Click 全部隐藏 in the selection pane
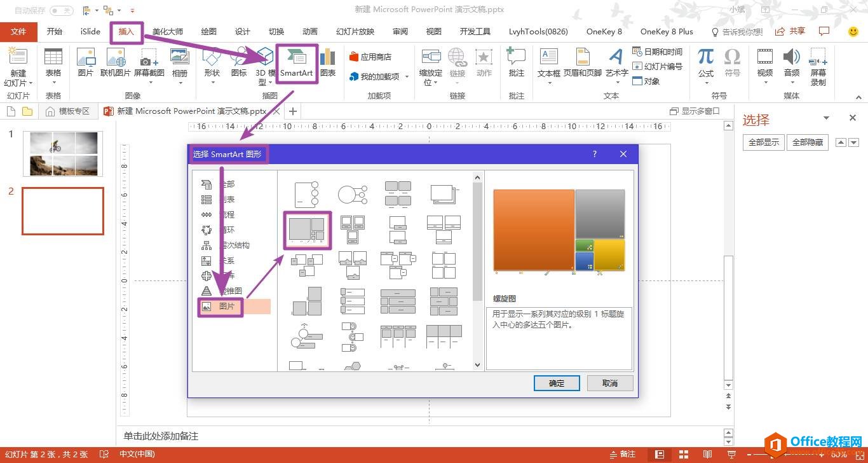Viewport: 868px width, 463px height. [807, 142]
